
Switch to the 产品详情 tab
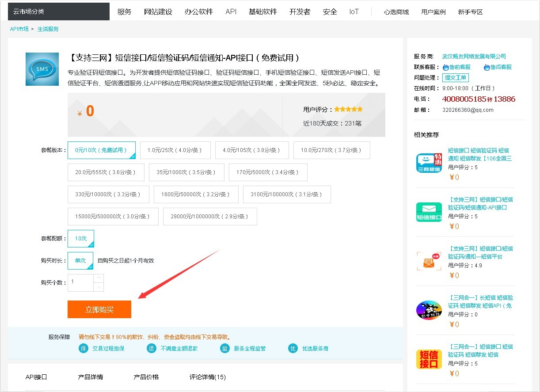point(91,377)
